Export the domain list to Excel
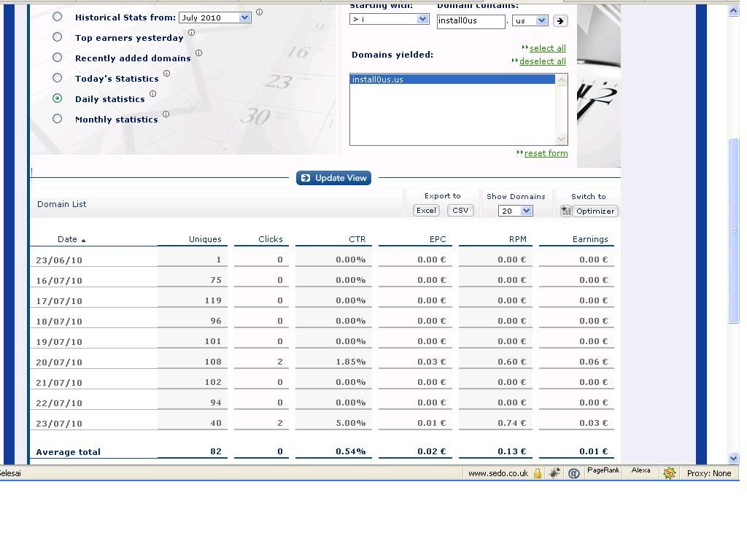The width and height of the screenshot is (747, 560). [x=426, y=211]
